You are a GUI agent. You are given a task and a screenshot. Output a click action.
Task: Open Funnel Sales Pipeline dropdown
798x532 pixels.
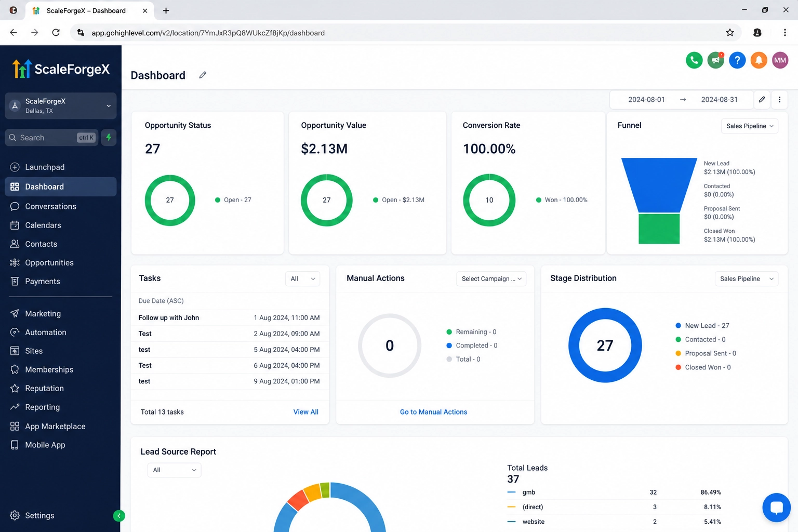(749, 126)
